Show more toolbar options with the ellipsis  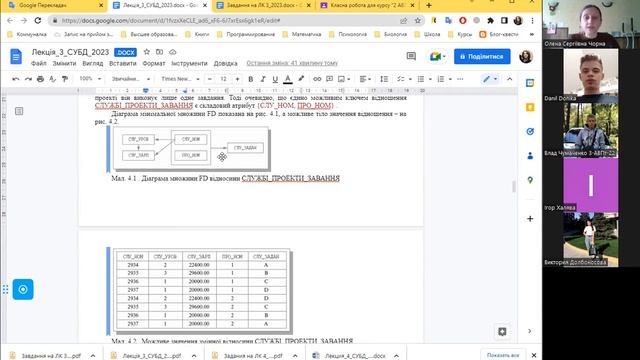460,79
